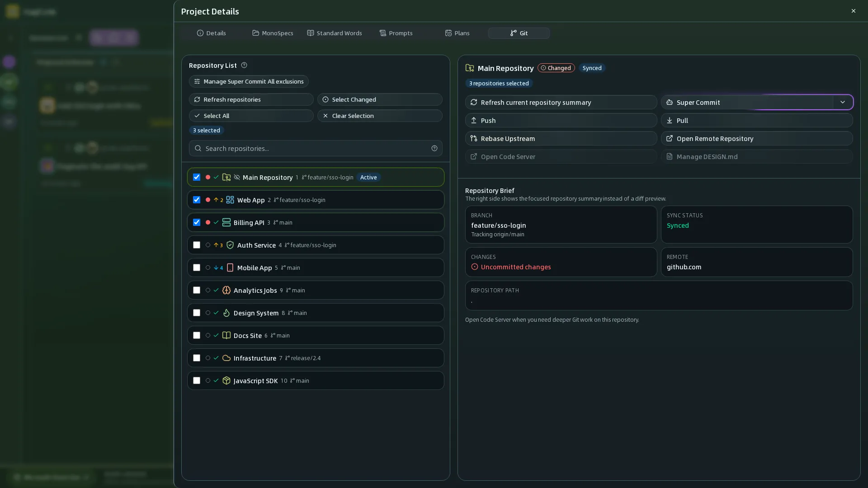Click Open Remote Repository button
Screen dimensions: 868x488
[757, 138]
